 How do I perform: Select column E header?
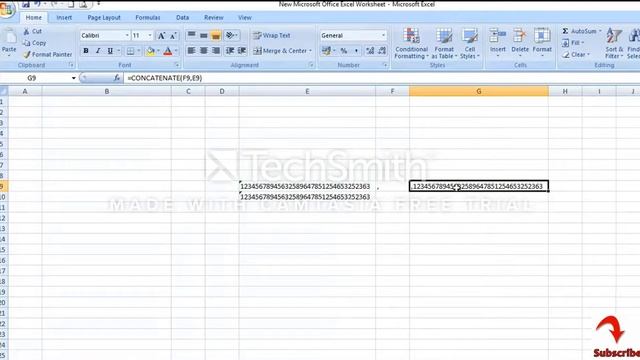pyautogui.click(x=307, y=91)
